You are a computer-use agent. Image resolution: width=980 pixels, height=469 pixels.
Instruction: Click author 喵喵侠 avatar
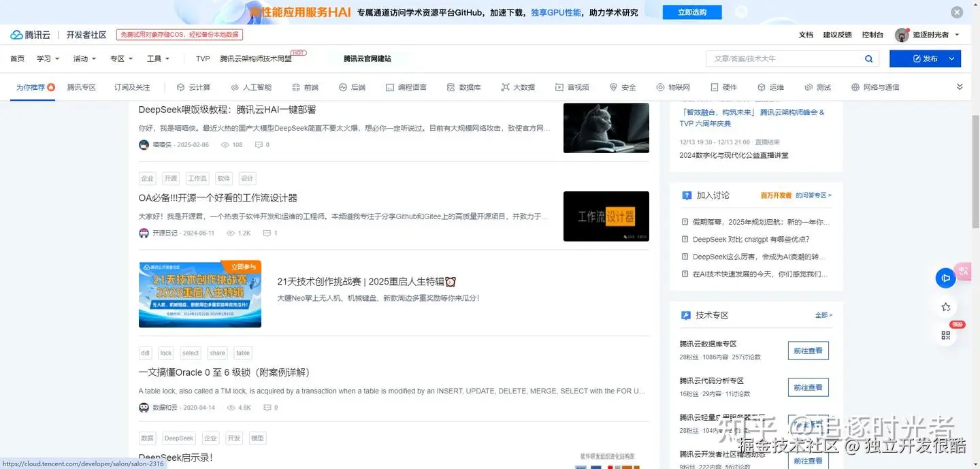coord(144,145)
